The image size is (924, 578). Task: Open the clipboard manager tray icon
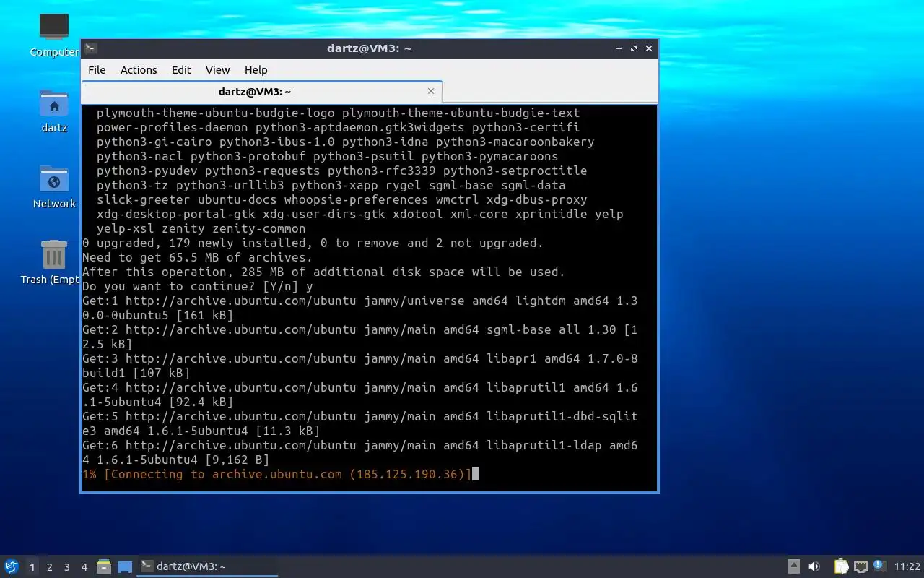click(x=841, y=567)
